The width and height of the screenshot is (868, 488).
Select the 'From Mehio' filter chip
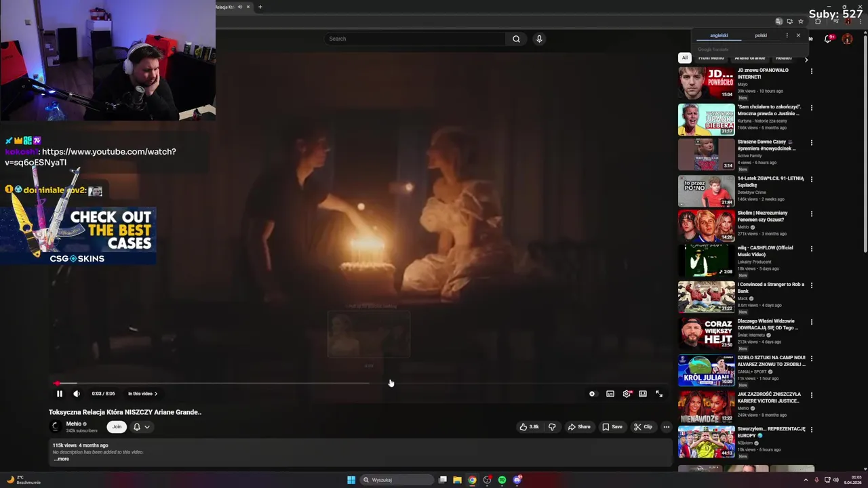[713, 58]
